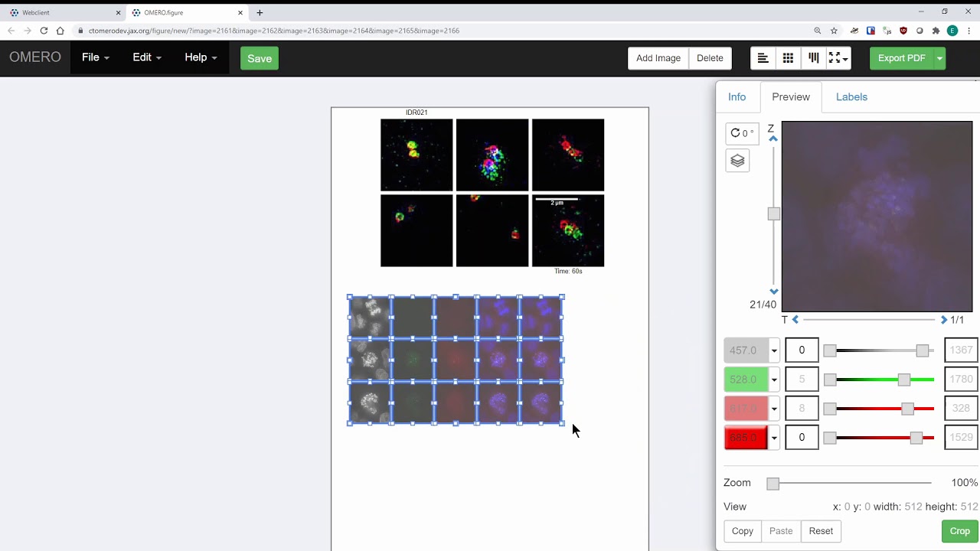Open the File menu
The width and height of the screenshot is (980, 551).
coord(96,57)
